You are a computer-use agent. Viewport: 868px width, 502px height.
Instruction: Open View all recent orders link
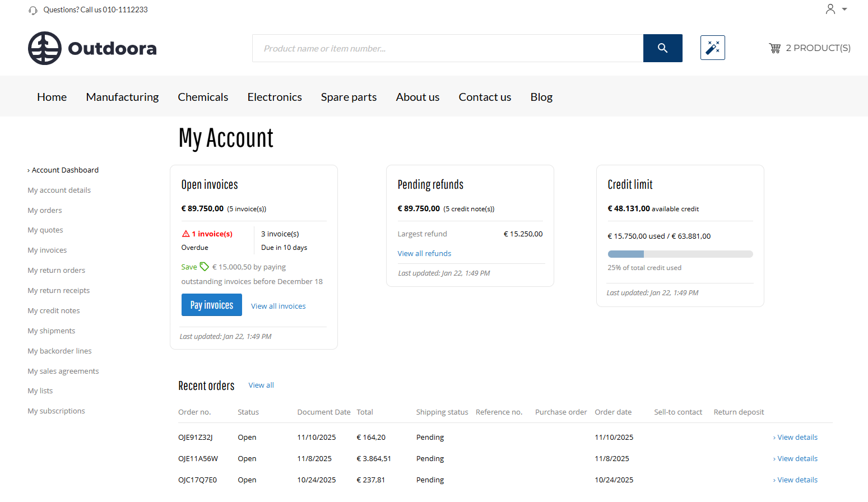click(261, 385)
